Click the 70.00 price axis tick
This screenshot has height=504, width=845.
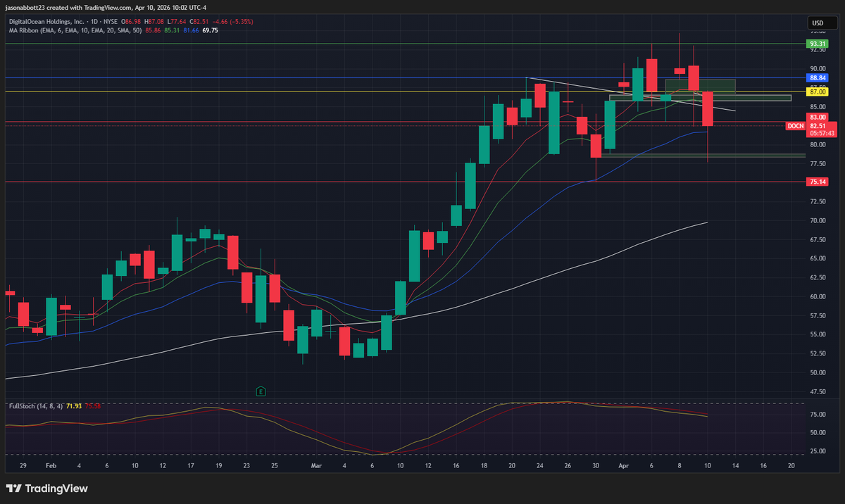tap(818, 220)
